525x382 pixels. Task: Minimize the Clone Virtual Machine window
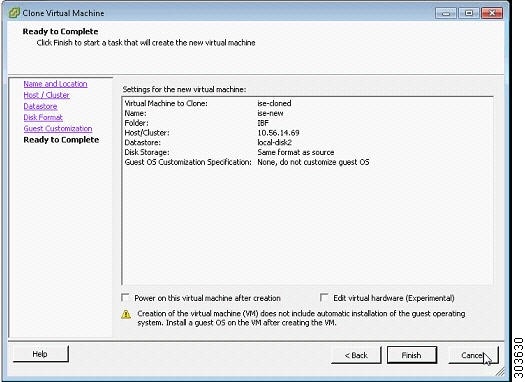(446, 13)
